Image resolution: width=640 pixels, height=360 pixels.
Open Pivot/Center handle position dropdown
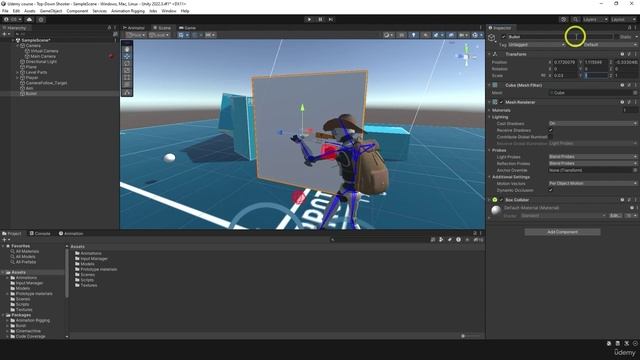tap(136, 35)
